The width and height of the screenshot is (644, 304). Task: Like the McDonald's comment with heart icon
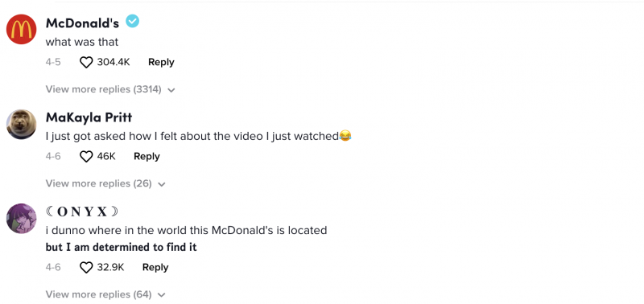[x=86, y=63]
